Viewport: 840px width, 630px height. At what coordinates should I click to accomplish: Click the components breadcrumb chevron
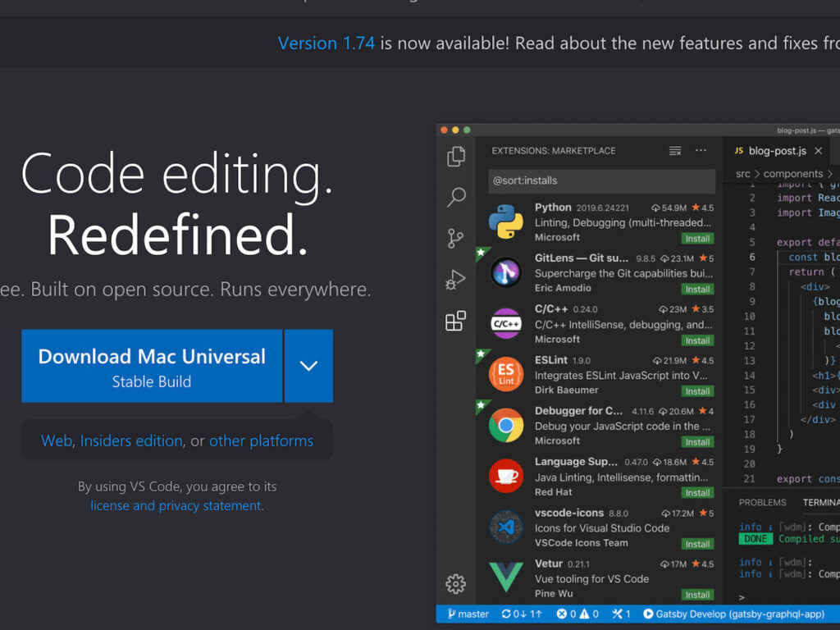[x=830, y=174]
